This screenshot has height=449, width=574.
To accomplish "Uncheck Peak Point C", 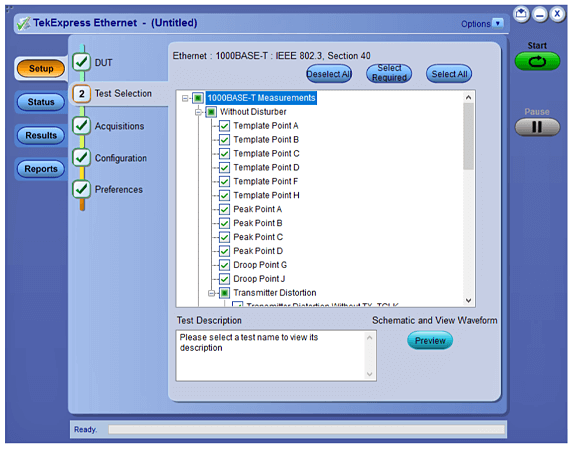I will point(224,237).
